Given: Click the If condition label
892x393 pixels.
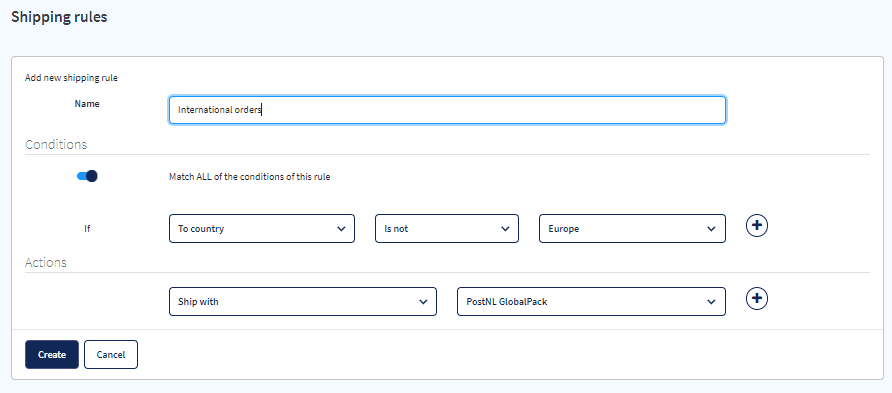Looking at the screenshot, I should [x=87, y=229].
